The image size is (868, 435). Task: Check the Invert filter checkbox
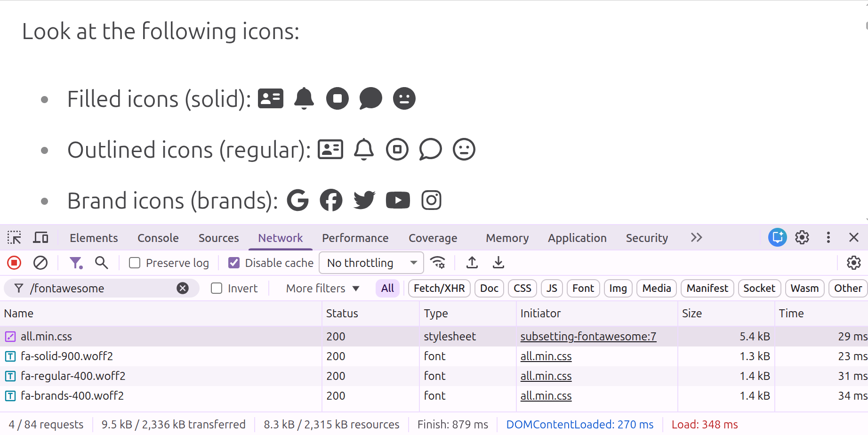[x=217, y=288]
